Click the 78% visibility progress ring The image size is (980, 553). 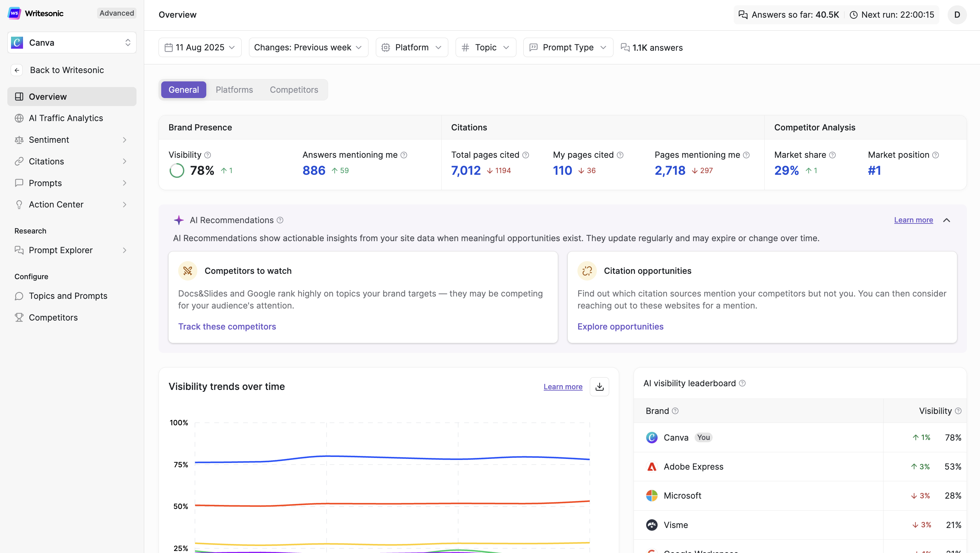coord(177,171)
